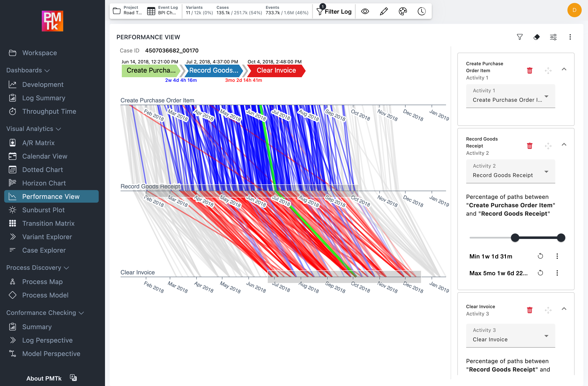Open the Case Explorer
The width and height of the screenshot is (588, 386).
(44, 250)
